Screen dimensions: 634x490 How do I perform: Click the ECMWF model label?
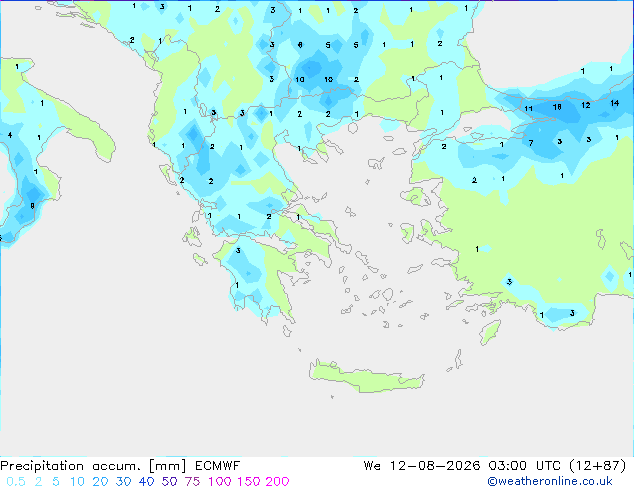218,466
